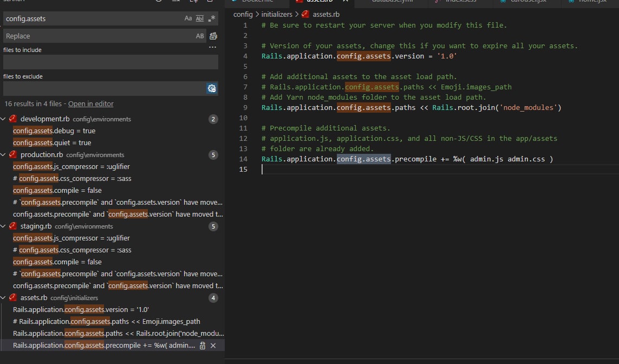Toggle search details ellipsis button
The height and width of the screenshot is (364, 619).
tap(212, 47)
